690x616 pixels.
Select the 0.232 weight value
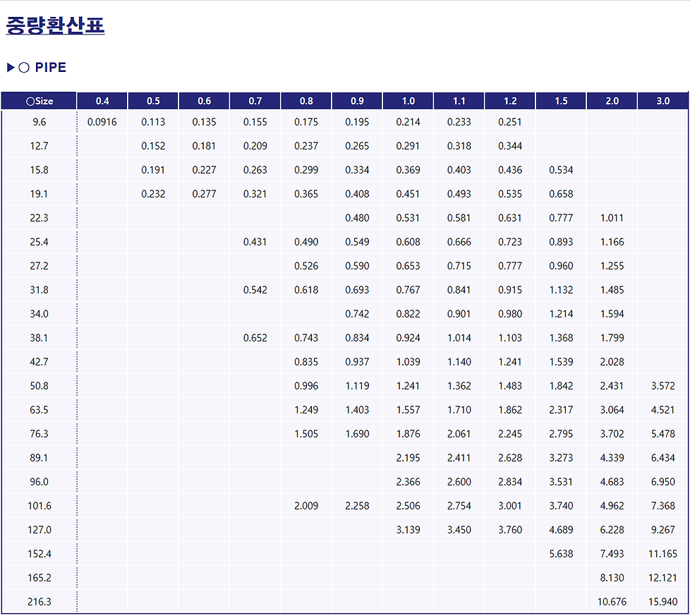coord(153,194)
